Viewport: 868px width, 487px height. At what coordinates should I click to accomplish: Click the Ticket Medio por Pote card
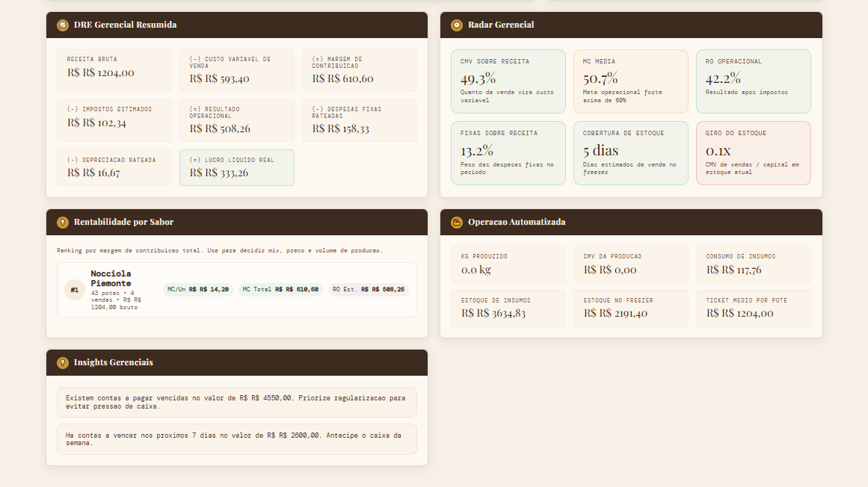pos(753,308)
